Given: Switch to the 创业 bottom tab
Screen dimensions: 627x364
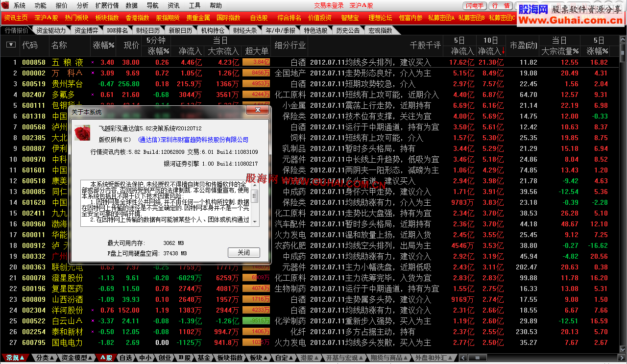Looking at the screenshot, I should click(x=165, y=358).
